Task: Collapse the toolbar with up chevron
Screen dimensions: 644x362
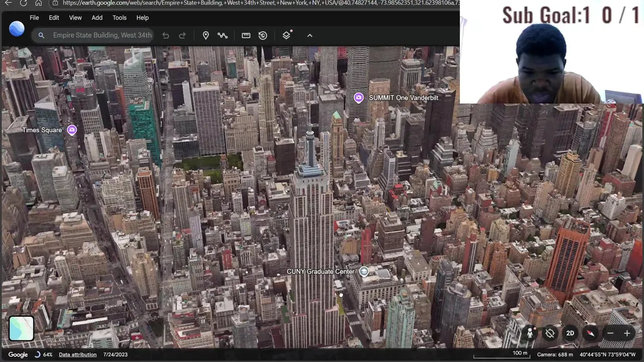Action: coord(310,35)
